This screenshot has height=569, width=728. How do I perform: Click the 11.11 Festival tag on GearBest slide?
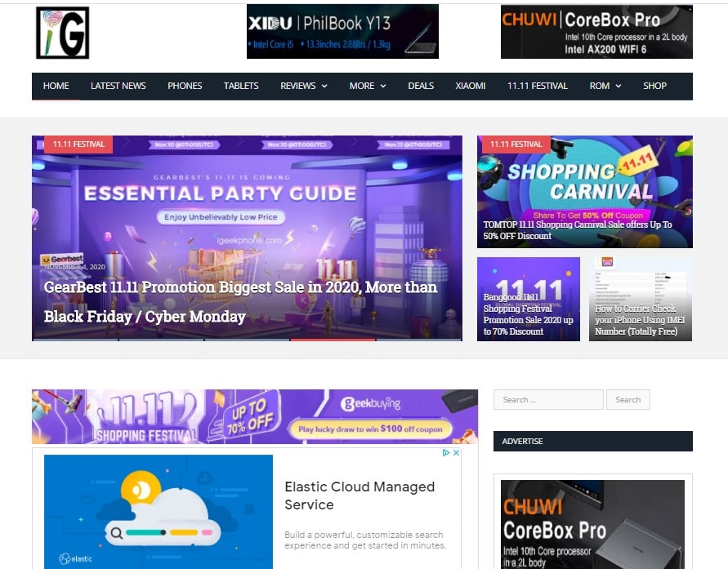tap(78, 144)
